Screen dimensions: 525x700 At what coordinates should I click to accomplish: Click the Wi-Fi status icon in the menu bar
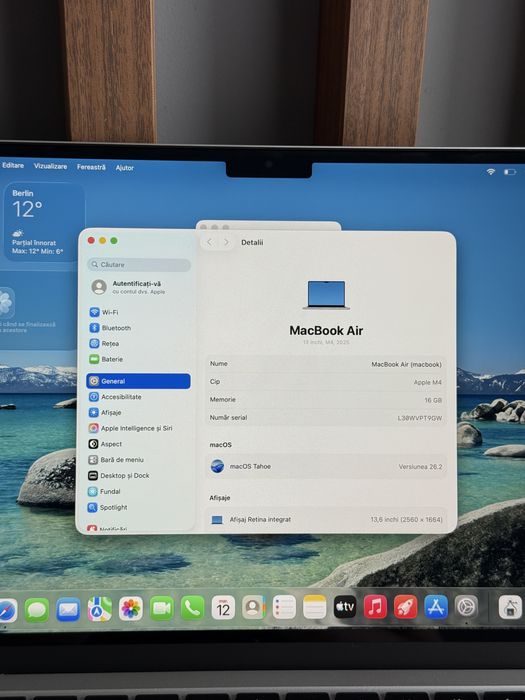(x=491, y=171)
